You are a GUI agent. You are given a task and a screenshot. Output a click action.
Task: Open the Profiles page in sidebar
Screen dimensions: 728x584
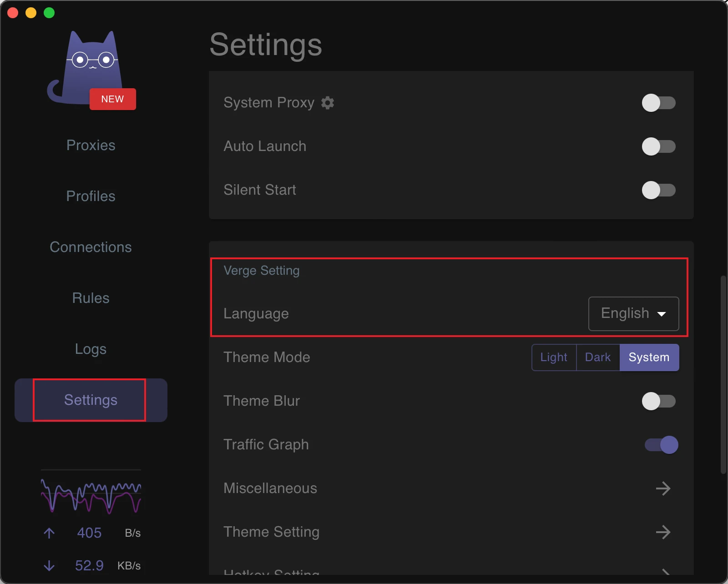point(91,196)
